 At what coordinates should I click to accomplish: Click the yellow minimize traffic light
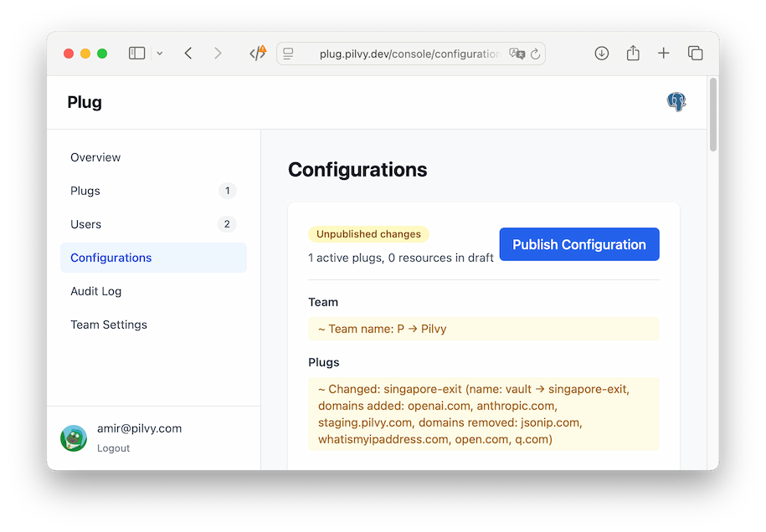tap(85, 53)
